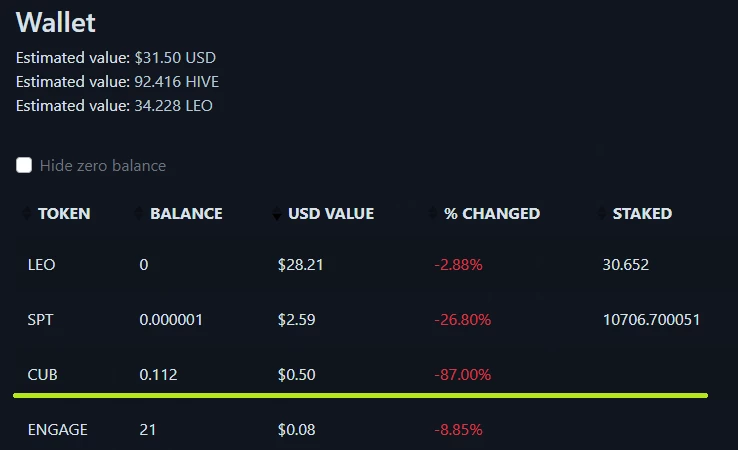Click the USD VALUE sort arrow icon
738x450 pixels.
(x=276, y=213)
